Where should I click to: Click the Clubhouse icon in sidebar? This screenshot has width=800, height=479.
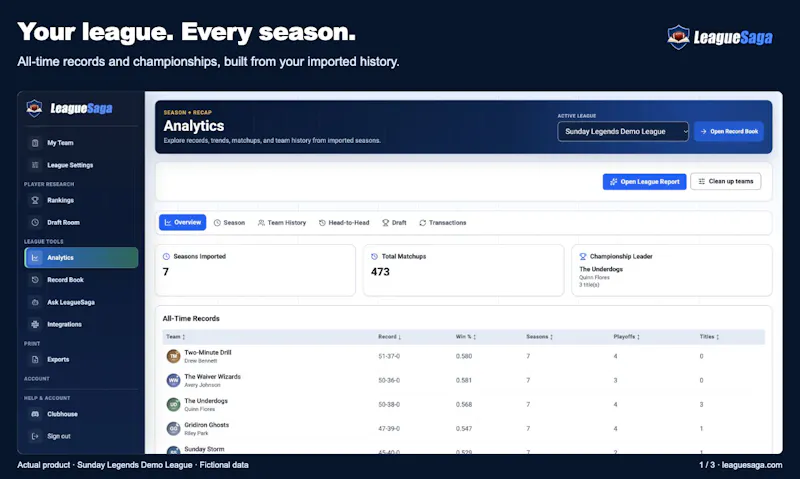[x=35, y=414]
